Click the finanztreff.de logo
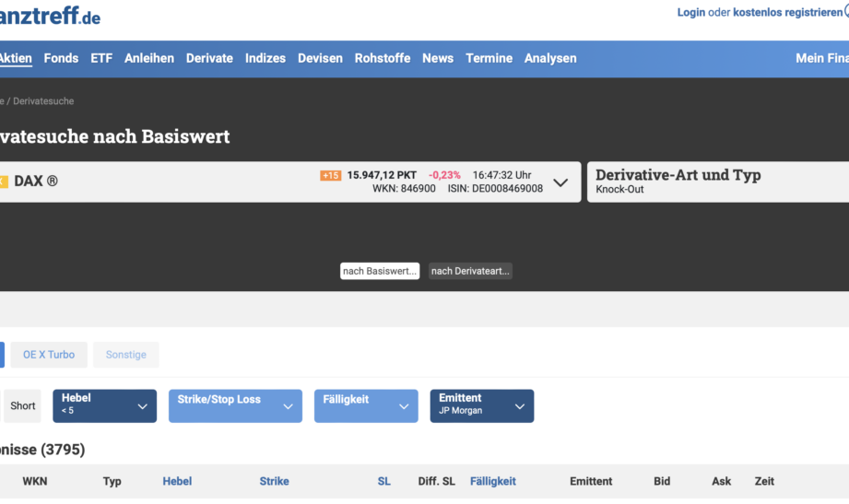The image size is (849, 504). [50, 16]
